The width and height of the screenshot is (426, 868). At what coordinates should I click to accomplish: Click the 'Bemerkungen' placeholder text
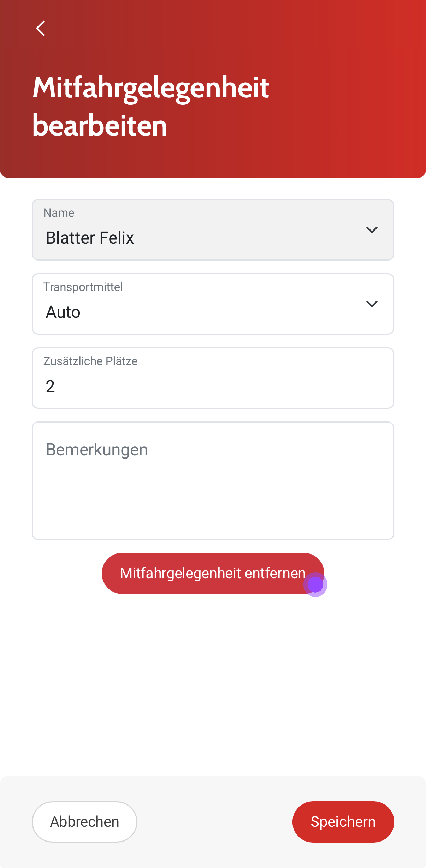pos(97,450)
